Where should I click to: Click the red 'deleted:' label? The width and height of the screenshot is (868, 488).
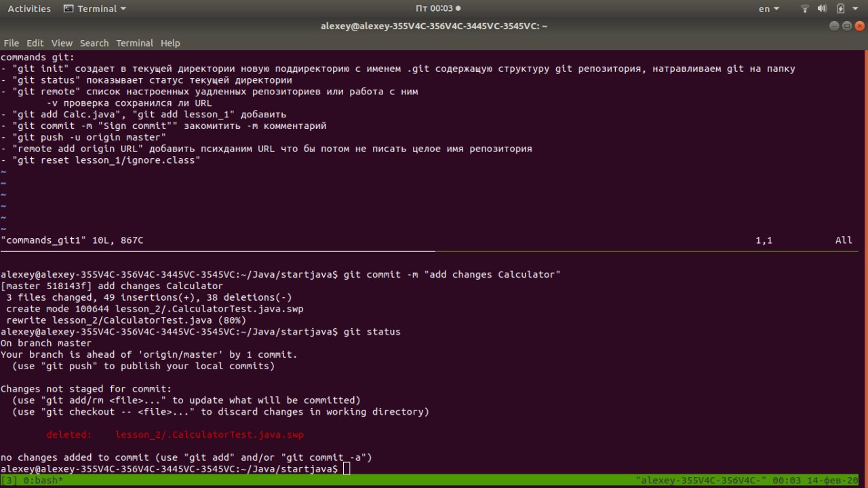coord(69,434)
